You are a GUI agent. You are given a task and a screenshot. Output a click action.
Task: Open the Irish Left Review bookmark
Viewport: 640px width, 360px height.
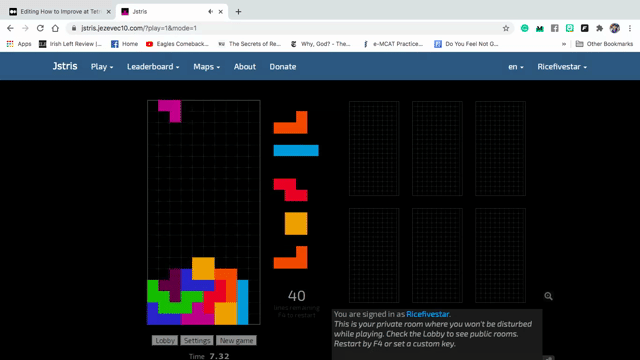coord(70,44)
